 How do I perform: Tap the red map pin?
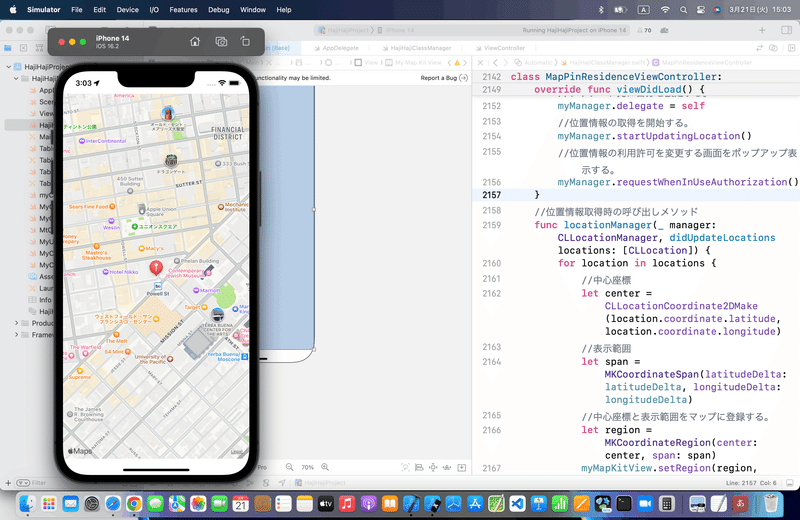pos(156,267)
